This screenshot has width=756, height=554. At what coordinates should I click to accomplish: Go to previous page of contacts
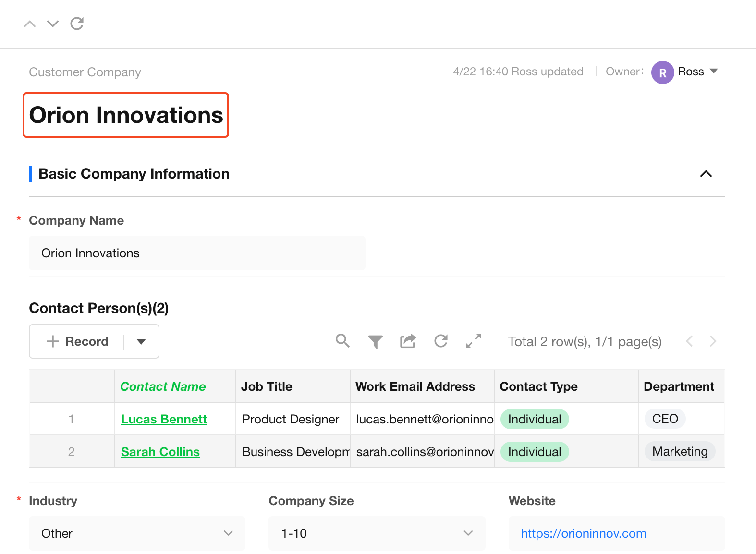pyautogui.click(x=690, y=341)
